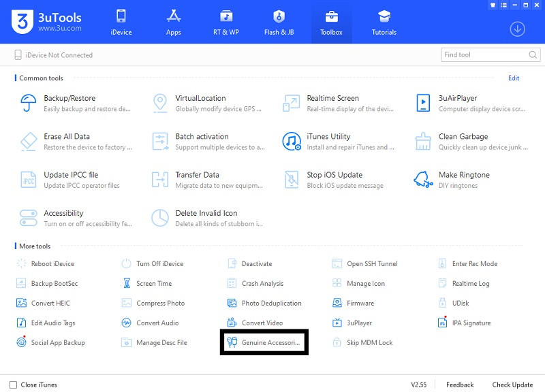The image size is (545, 392).
Task: Open Genuine Accessories tool
Action: (x=264, y=342)
